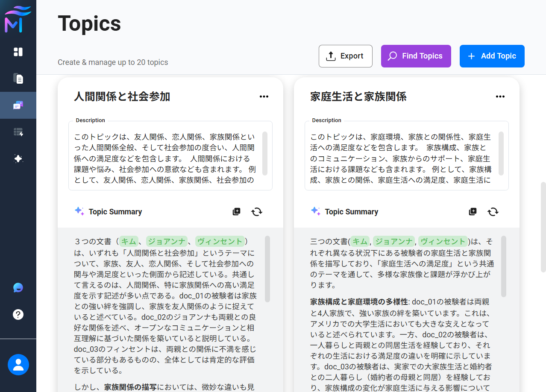Select the Topics chat icon in sidebar

pyautogui.click(x=18, y=105)
